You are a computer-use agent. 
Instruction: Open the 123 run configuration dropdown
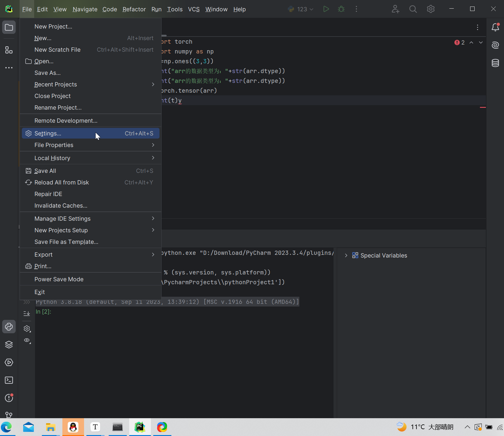click(x=301, y=9)
